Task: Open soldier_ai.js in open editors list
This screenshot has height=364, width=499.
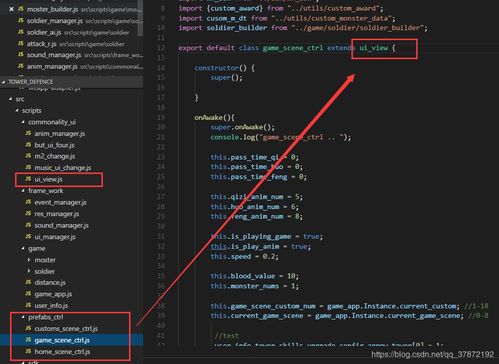Action: [44, 32]
